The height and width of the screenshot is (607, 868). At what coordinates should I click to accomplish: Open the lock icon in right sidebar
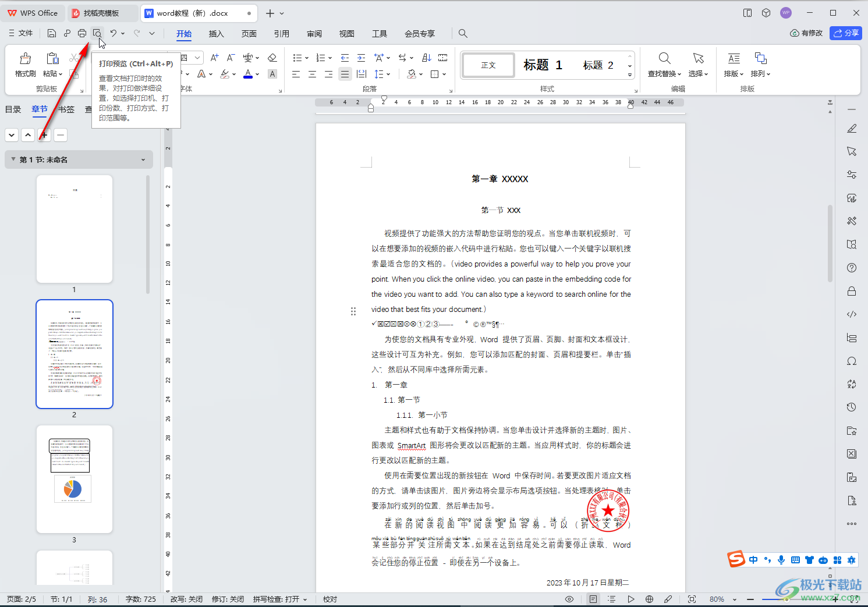click(x=852, y=291)
